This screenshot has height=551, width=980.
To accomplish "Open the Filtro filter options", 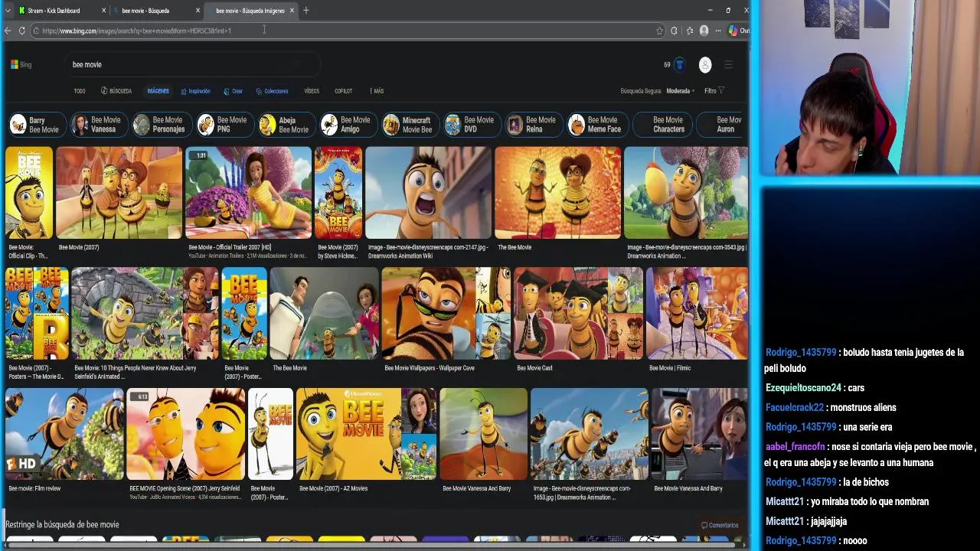I will click(714, 91).
